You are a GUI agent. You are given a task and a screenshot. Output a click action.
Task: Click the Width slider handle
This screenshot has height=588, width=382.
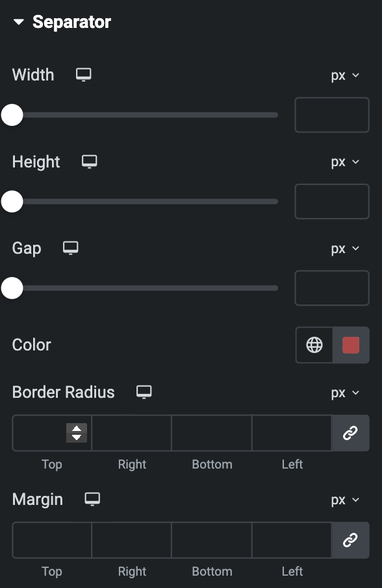point(12,115)
